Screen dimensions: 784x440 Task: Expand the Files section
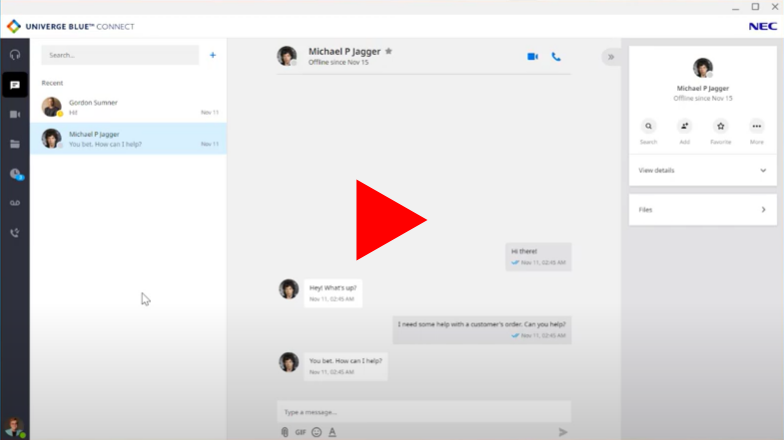point(702,210)
